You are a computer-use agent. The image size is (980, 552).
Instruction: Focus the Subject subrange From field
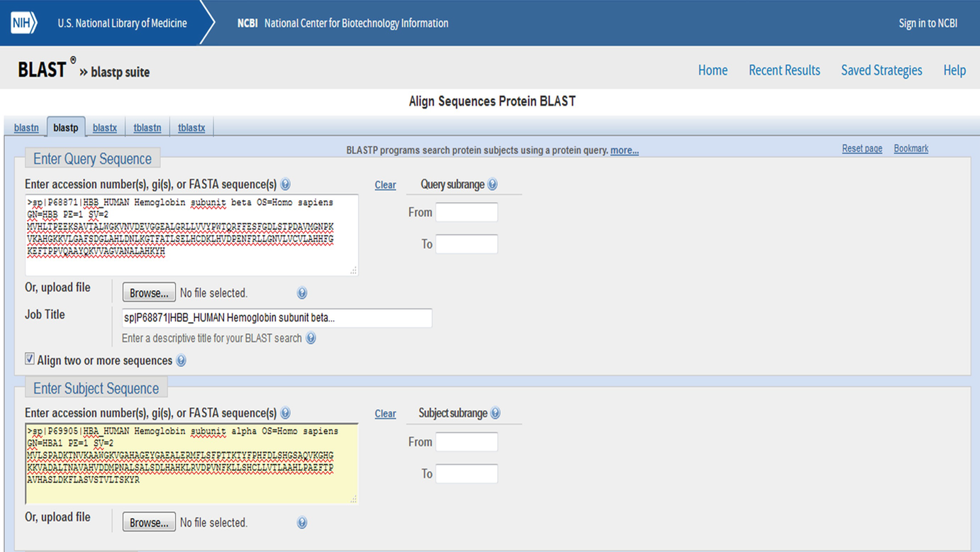(467, 442)
